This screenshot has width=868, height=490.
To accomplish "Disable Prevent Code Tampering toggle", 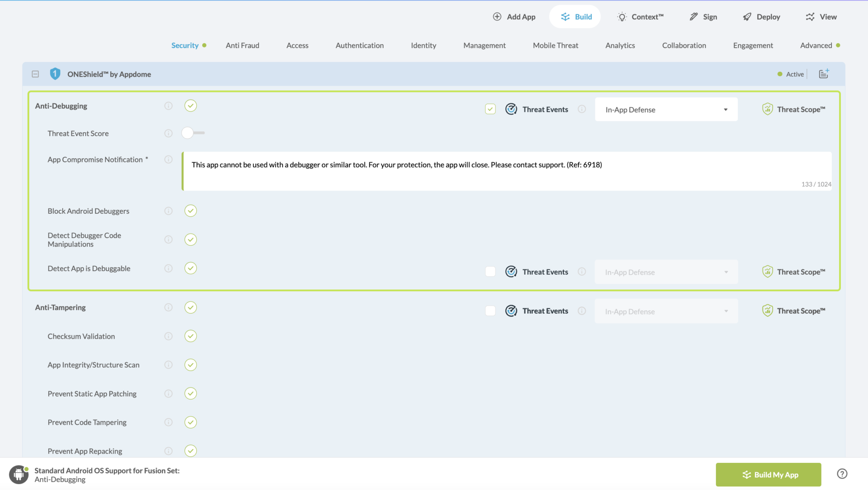I will (191, 422).
